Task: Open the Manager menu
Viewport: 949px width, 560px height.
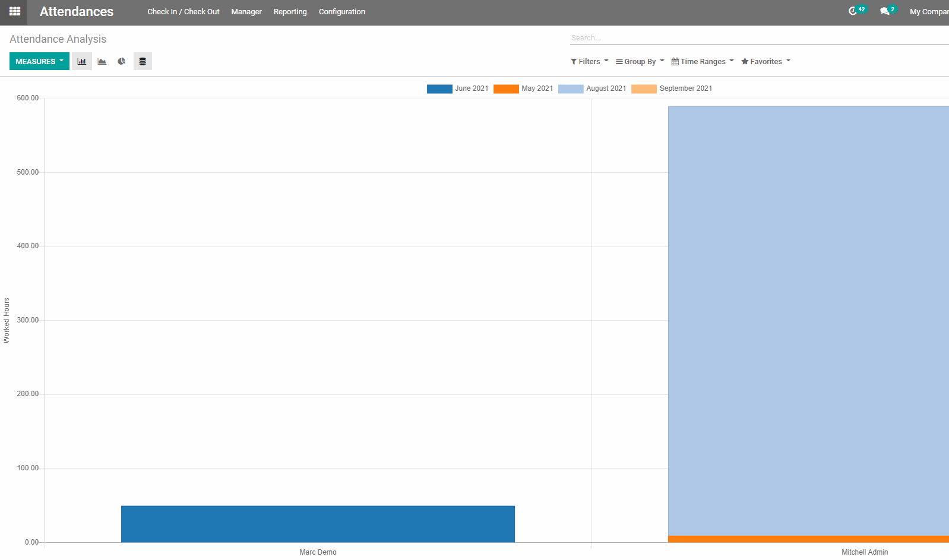Action: (x=246, y=12)
